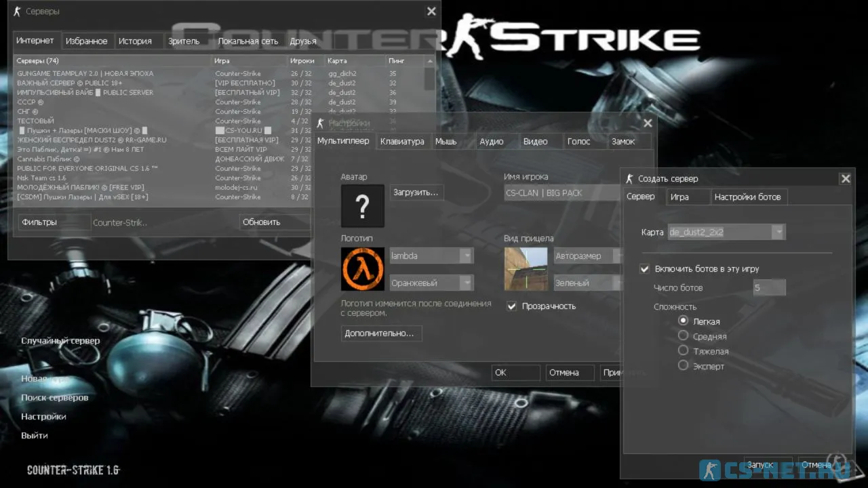Click the Upload avatar button
Viewport: 868px width, 488px height.
(416, 192)
